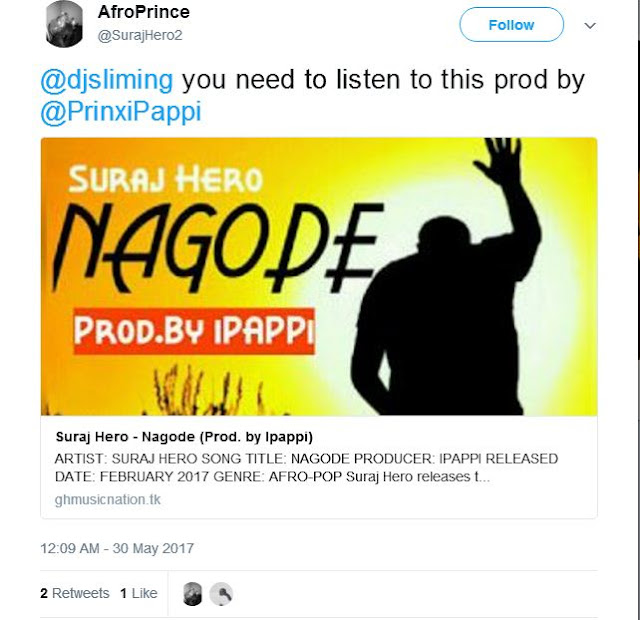The image size is (640, 620).
Task: Click the card description text starting ARTIST
Action: pyautogui.click(x=306, y=468)
